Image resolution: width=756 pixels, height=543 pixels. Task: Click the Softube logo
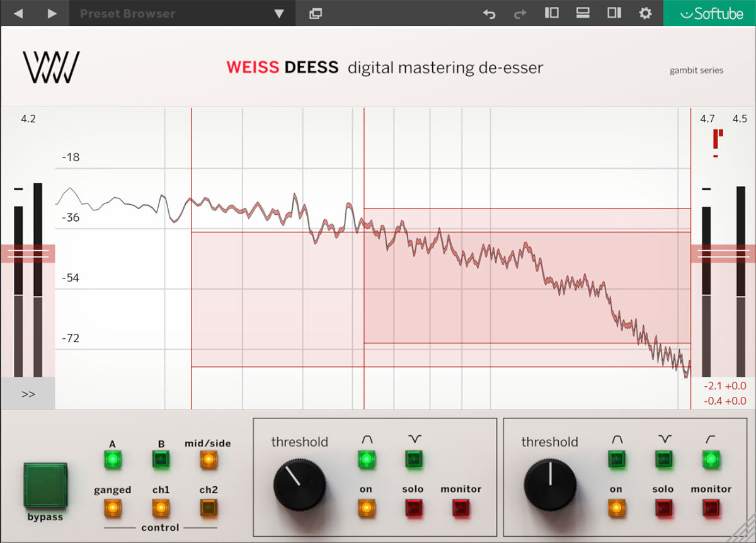pos(709,13)
